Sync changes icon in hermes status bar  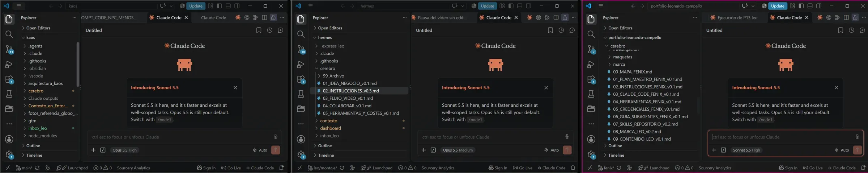[342, 168]
